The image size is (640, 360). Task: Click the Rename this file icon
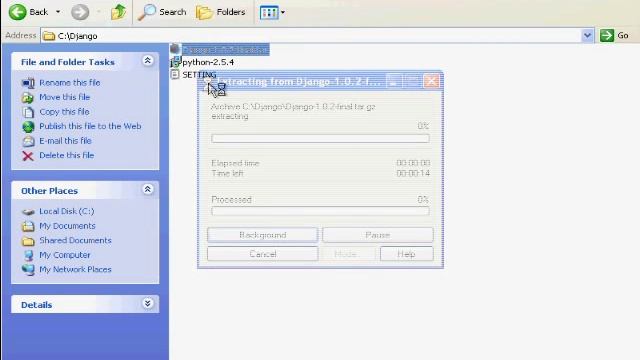point(28,83)
